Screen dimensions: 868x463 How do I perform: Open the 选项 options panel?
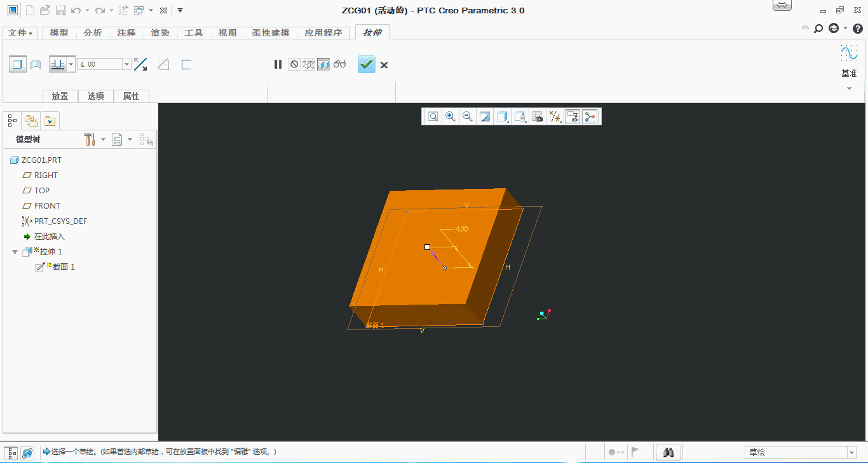(x=96, y=96)
